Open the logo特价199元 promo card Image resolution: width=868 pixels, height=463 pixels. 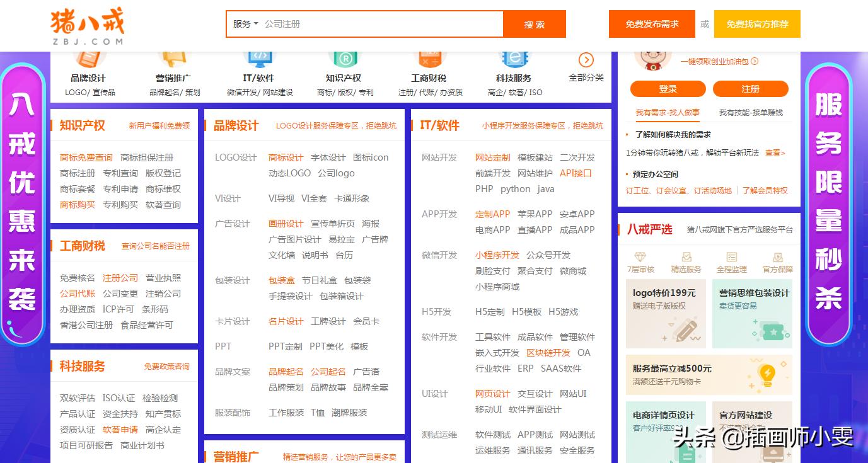pos(665,314)
